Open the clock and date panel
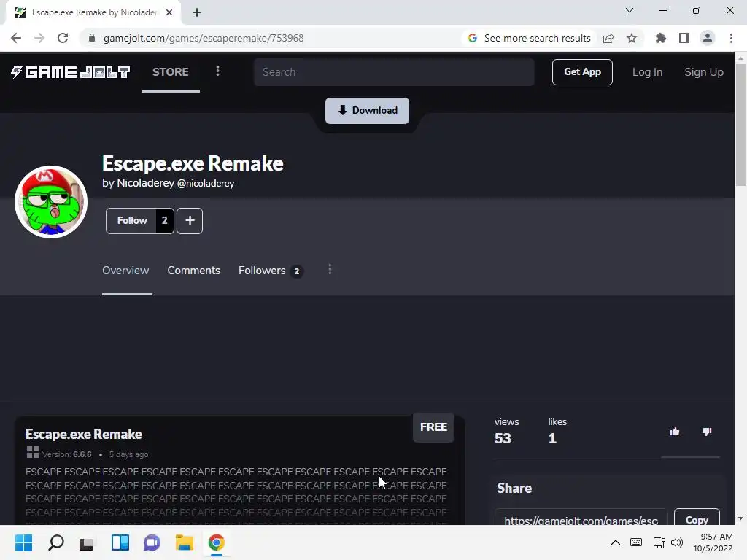The image size is (747, 560). 713,542
